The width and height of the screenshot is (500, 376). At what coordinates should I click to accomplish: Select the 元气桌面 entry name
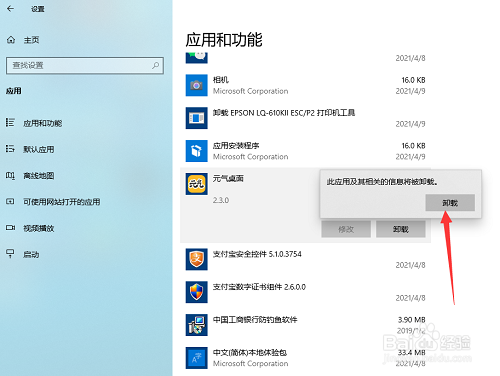[x=228, y=178]
